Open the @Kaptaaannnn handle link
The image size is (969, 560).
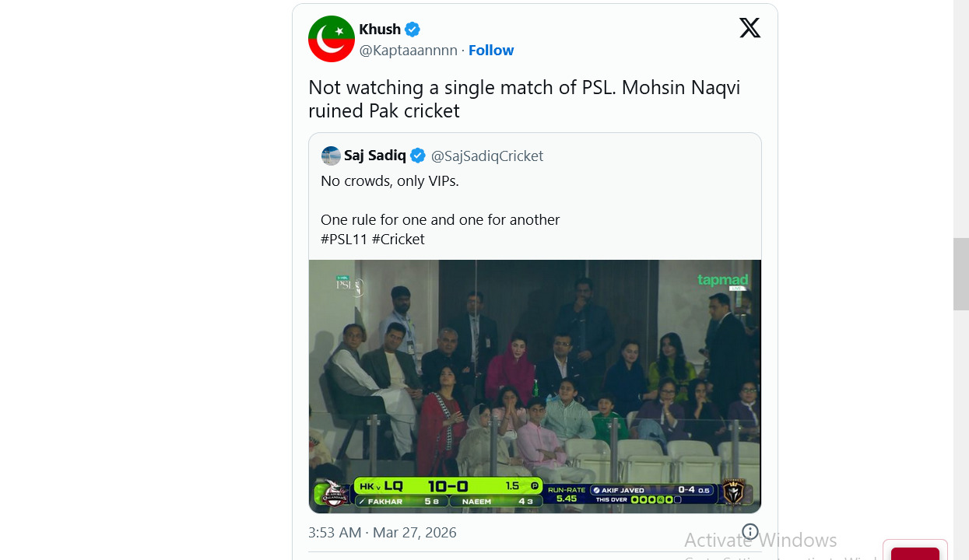click(x=408, y=51)
